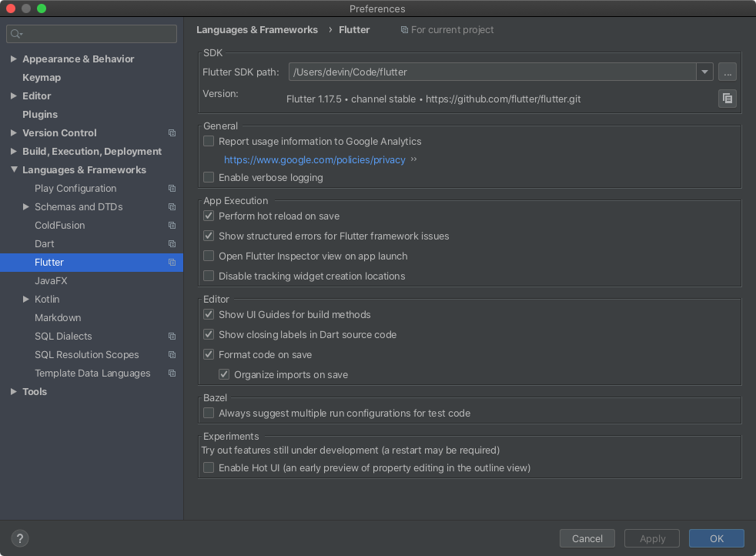
Task: Click the Apply button
Action: pyautogui.click(x=651, y=538)
